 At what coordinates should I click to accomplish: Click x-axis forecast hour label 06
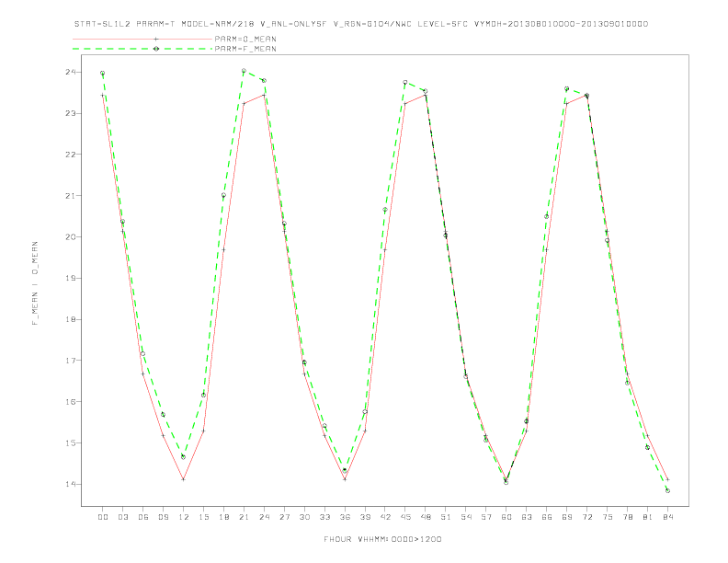pos(143,517)
